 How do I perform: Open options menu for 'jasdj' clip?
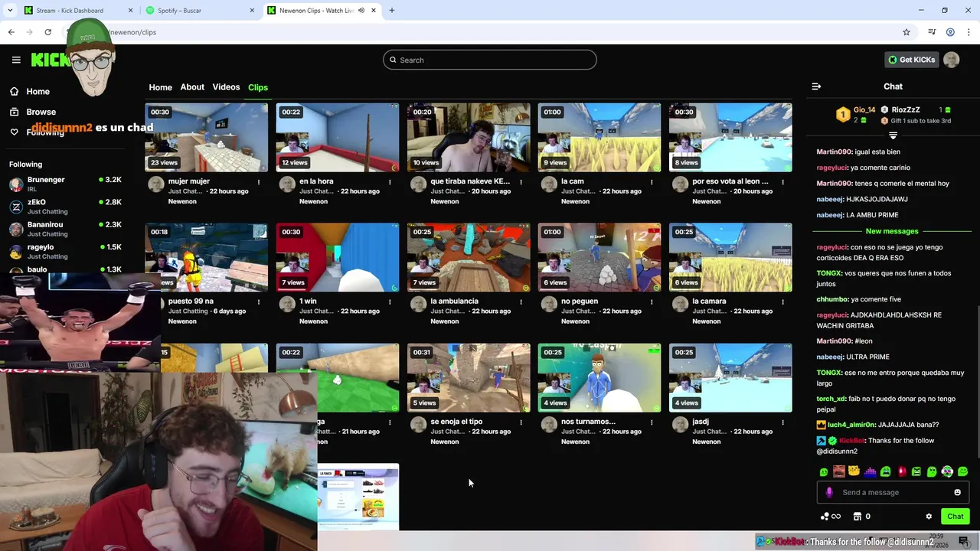point(782,422)
